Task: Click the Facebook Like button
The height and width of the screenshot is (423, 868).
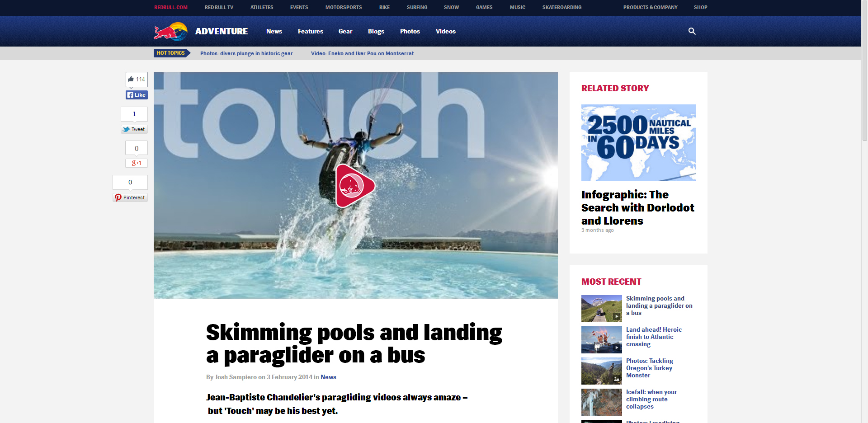Action: pos(137,95)
